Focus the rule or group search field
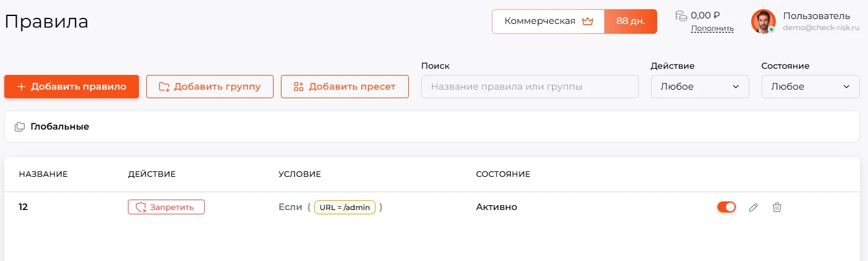This screenshot has height=261, width=868. [x=530, y=87]
